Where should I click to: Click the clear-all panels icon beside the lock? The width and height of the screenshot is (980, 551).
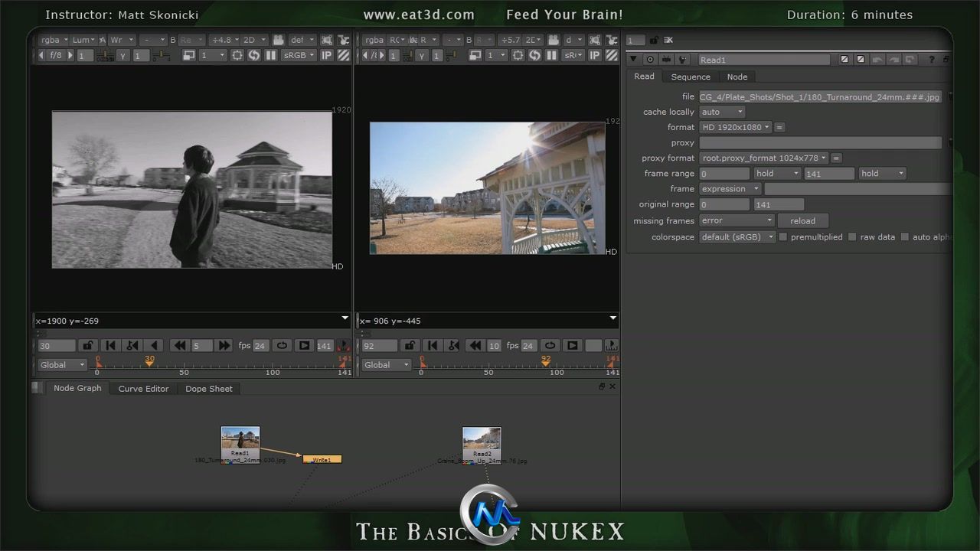(668, 41)
